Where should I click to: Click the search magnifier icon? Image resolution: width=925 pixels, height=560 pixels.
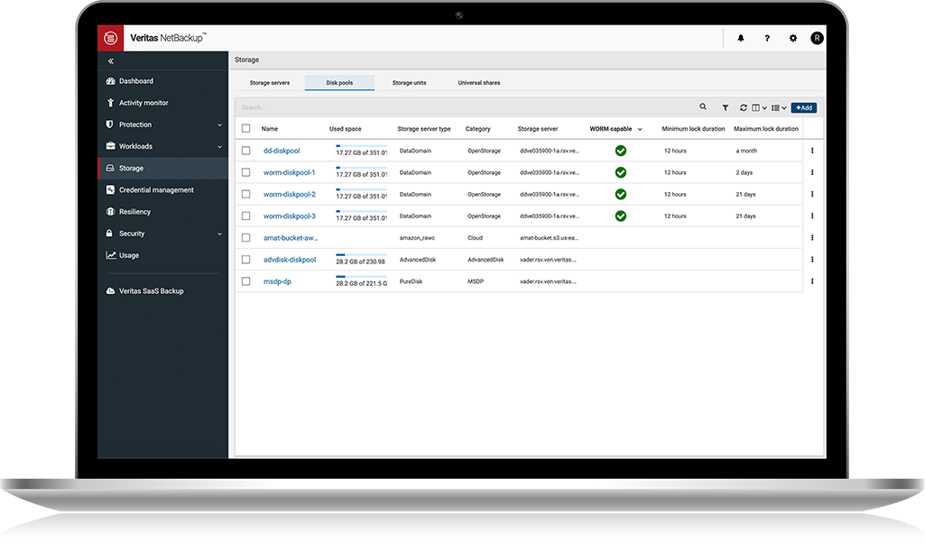pyautogui.click(x=703, y=107)
